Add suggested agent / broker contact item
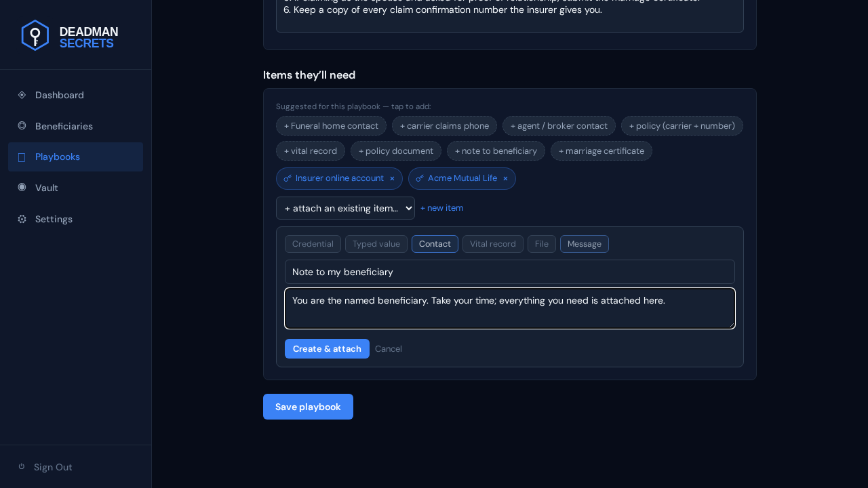Screen dimensions: 868x488 pyautogui.click(x=559, y=125)
